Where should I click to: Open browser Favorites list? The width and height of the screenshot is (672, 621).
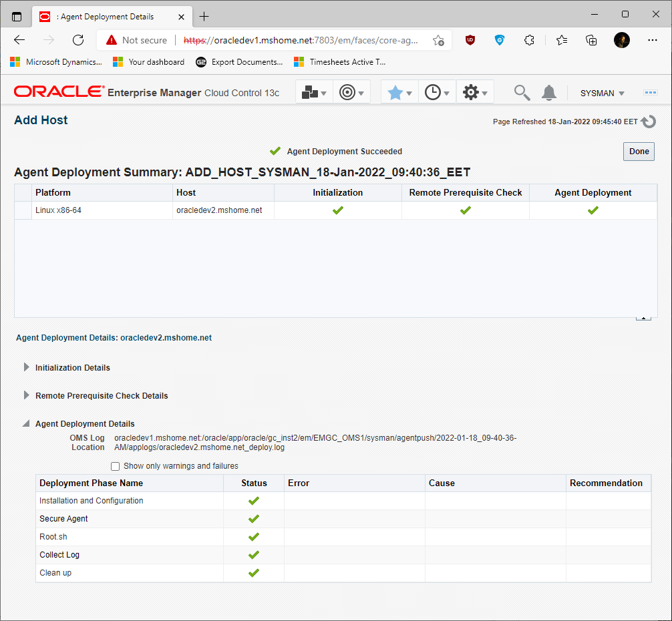point(561,40)
